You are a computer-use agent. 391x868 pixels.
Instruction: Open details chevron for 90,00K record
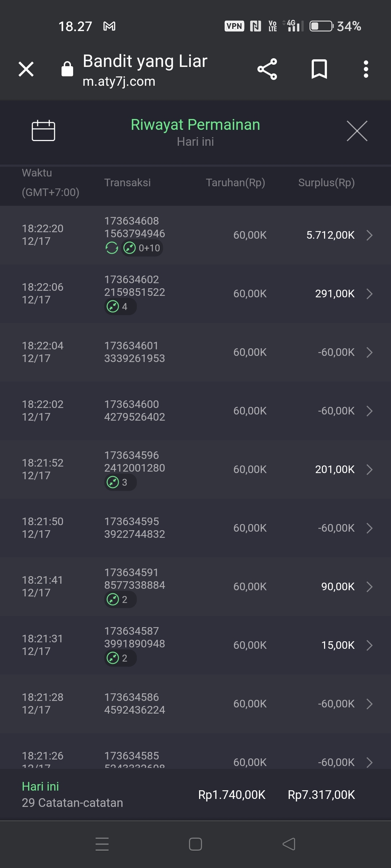click(369, 587)
